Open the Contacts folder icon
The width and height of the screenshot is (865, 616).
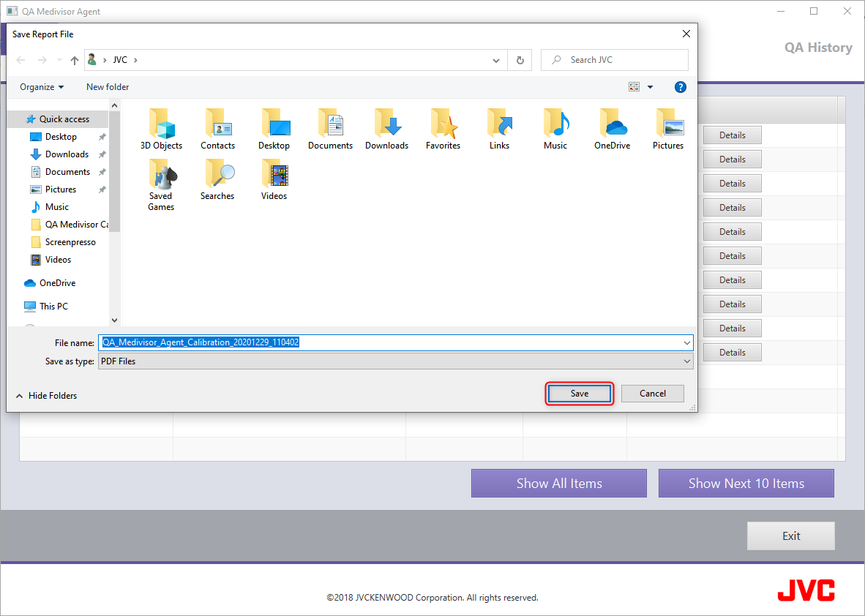[x=217, y=129]
